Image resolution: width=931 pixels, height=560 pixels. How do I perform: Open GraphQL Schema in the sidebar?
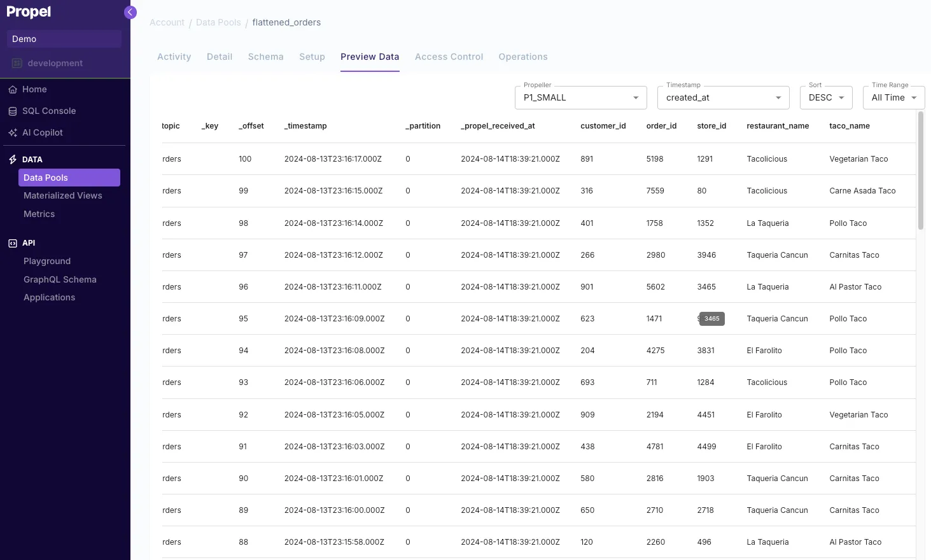click(60, 280)
